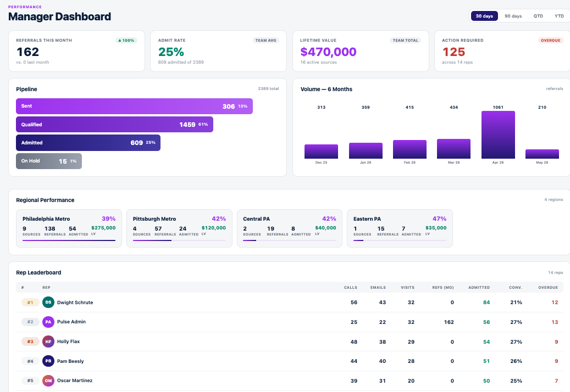Open the Referrals This Month card
This screenshot has height=392, width=570.
click(77, 51)
